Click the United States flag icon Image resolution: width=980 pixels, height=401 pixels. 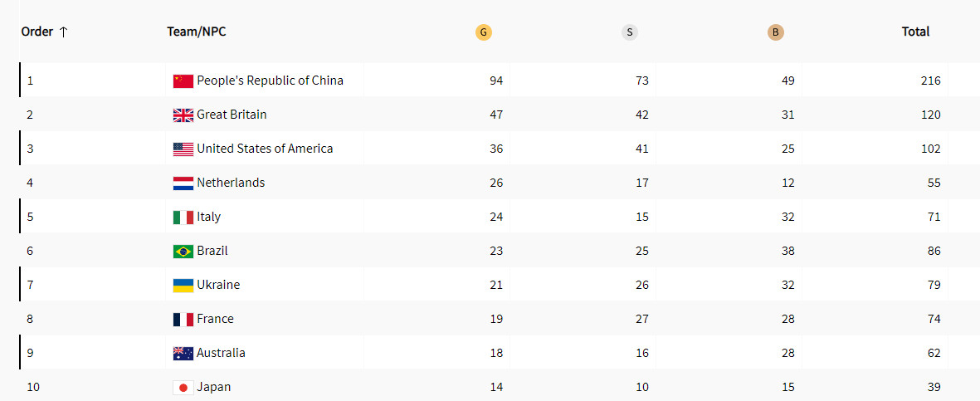pyautogui.click(x=183, y=149)
